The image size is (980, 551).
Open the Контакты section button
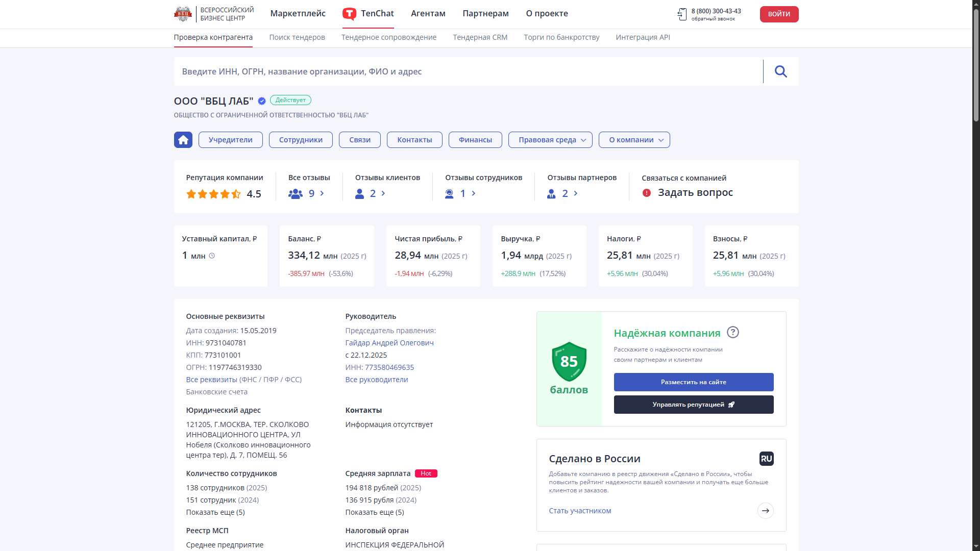coord(414,140)
